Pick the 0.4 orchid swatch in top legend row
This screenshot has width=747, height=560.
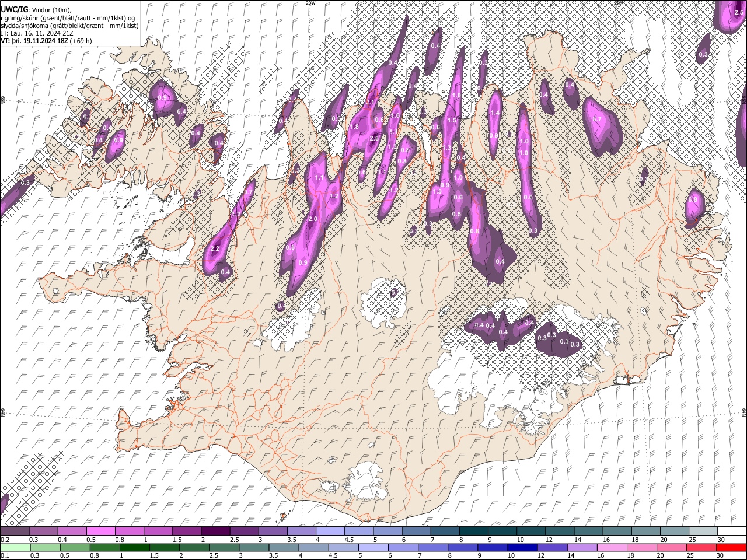coord(72,531)
